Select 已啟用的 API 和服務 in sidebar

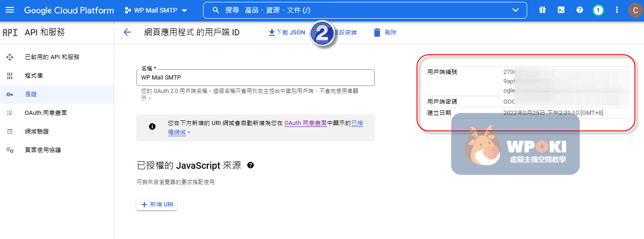pyautogui.click(x=52, y=57)
